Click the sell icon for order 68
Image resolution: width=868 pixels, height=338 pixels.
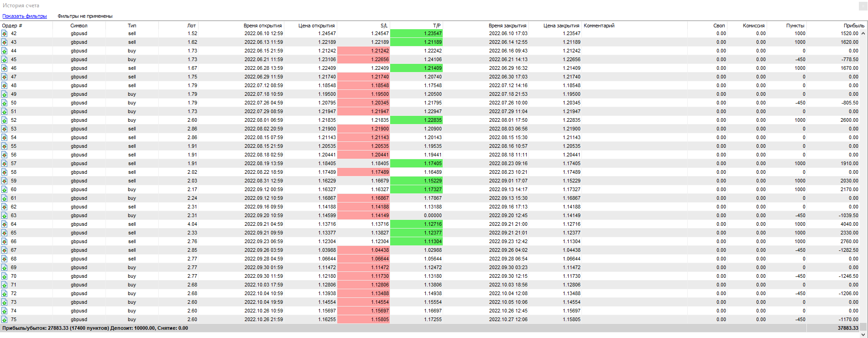(x=4, y=259)
